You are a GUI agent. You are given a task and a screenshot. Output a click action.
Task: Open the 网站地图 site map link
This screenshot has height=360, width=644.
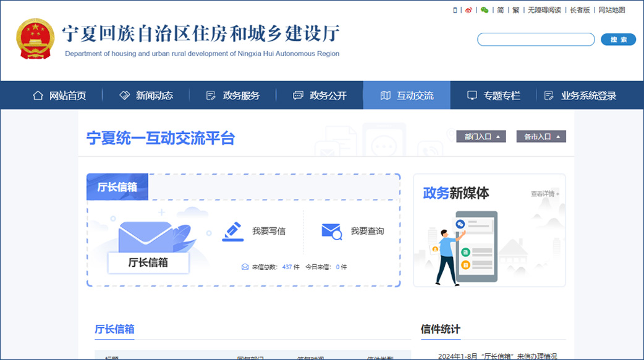[x=612, y=10]
